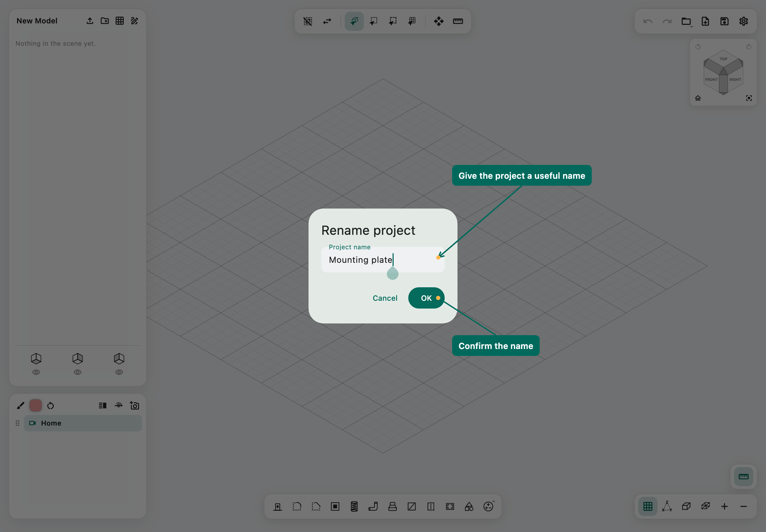
Task: Confirm the new name with OK
Action: click(426, 298)
